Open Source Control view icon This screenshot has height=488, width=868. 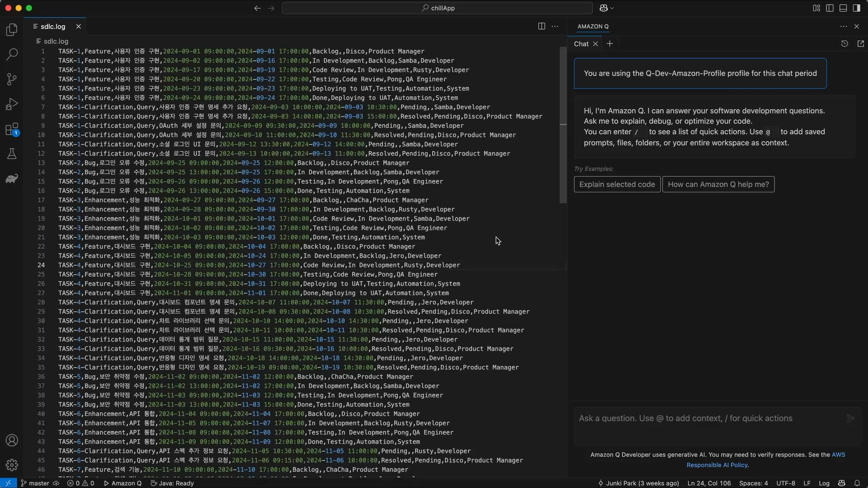12,80
